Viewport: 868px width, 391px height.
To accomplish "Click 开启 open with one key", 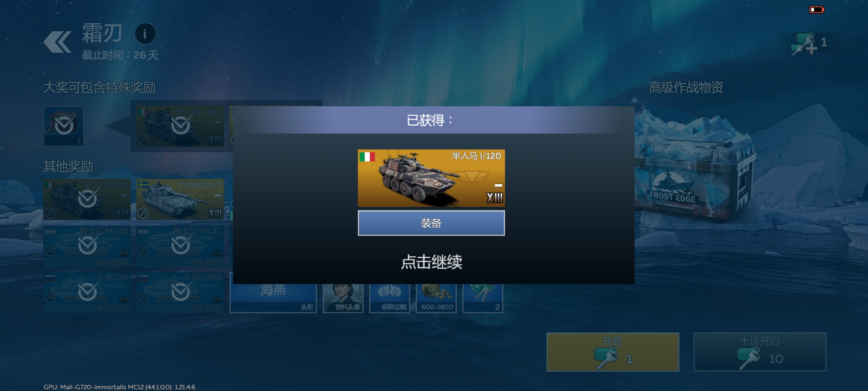I will click(613, 352).
